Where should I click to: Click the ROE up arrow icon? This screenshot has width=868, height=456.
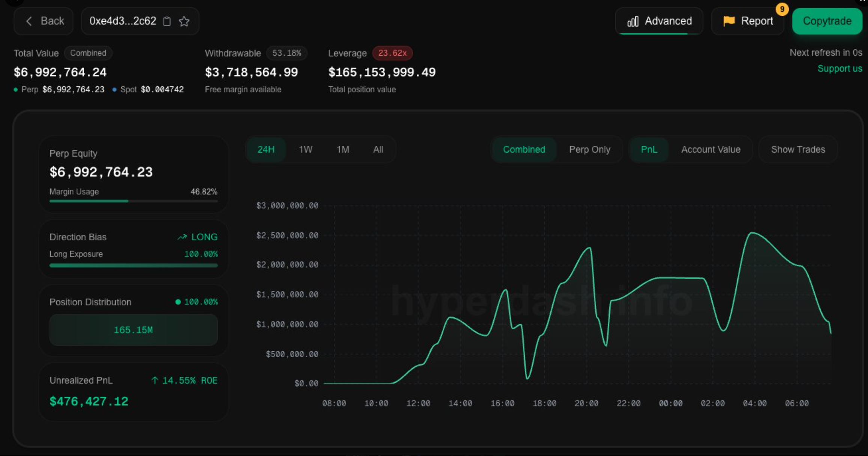155,380
